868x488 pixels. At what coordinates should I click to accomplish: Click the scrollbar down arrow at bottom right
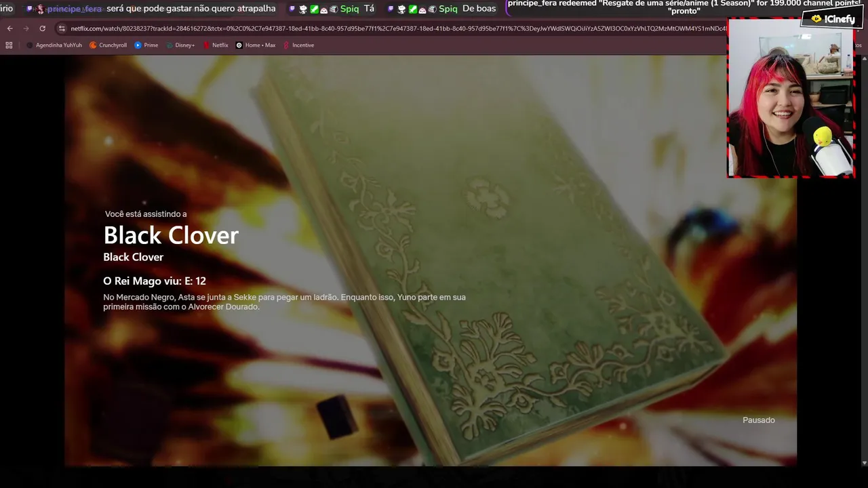863,463
